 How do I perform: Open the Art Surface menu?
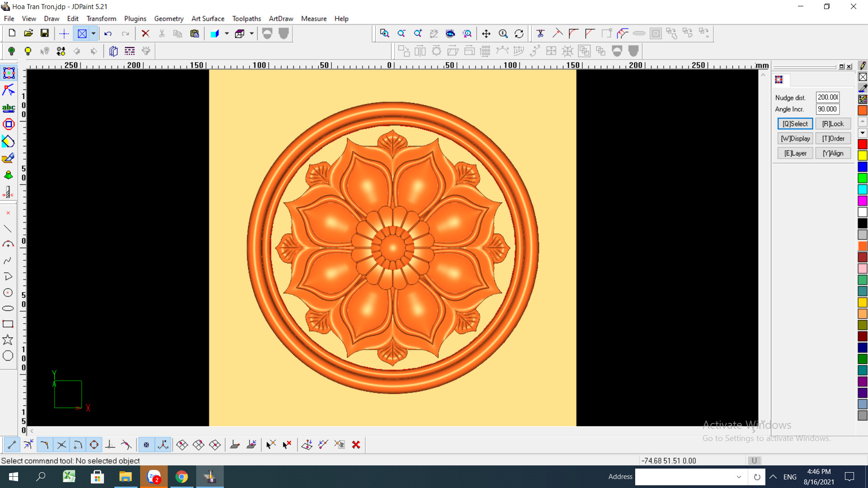point(208,19)
